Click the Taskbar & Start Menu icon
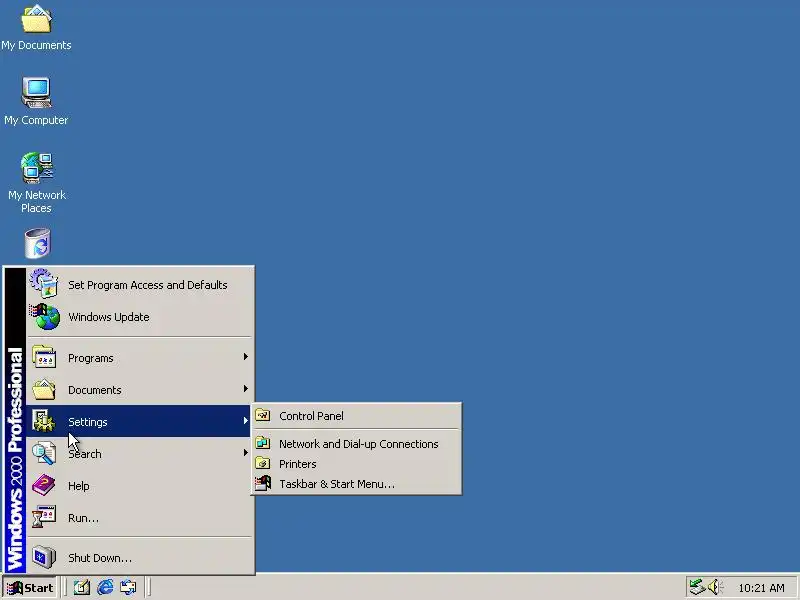 click(x=263, y=483)
